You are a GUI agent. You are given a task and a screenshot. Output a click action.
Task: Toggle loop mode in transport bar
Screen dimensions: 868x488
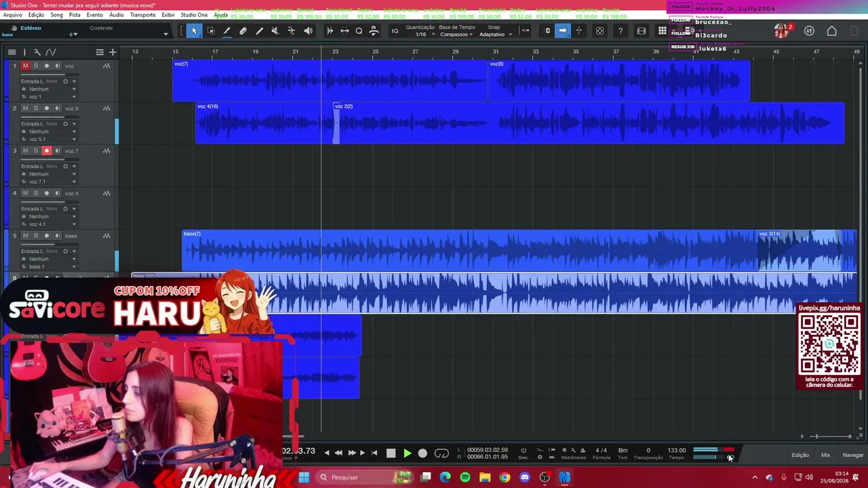click(441, 453)
